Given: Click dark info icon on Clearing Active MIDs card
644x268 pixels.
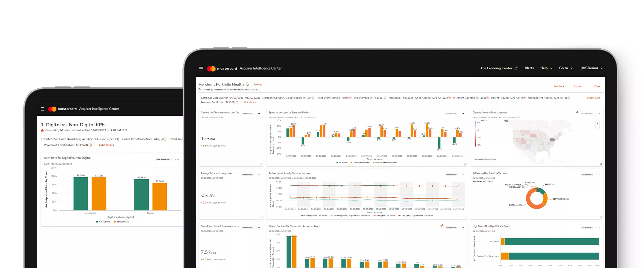Looking at the screenshot, I should [577, 112].
